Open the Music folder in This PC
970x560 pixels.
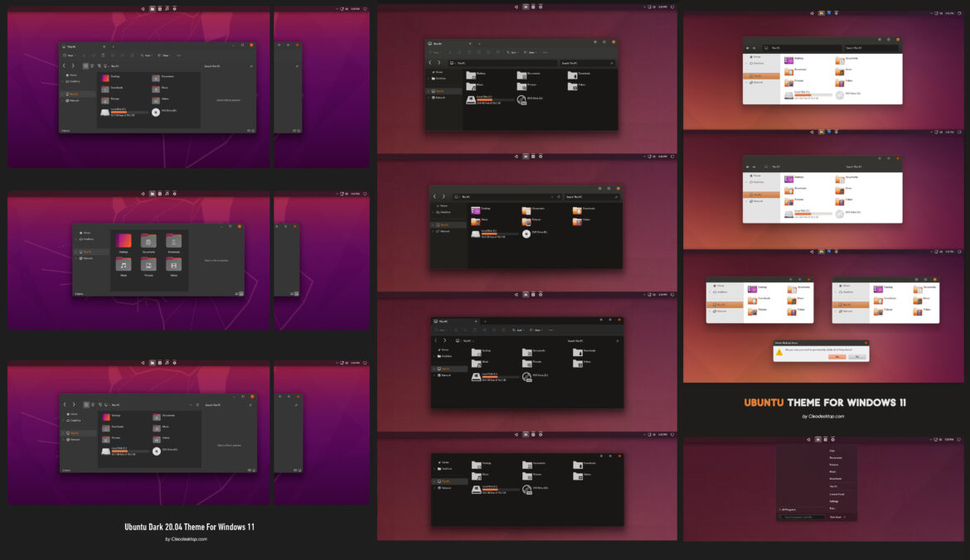tap(477, 222)
